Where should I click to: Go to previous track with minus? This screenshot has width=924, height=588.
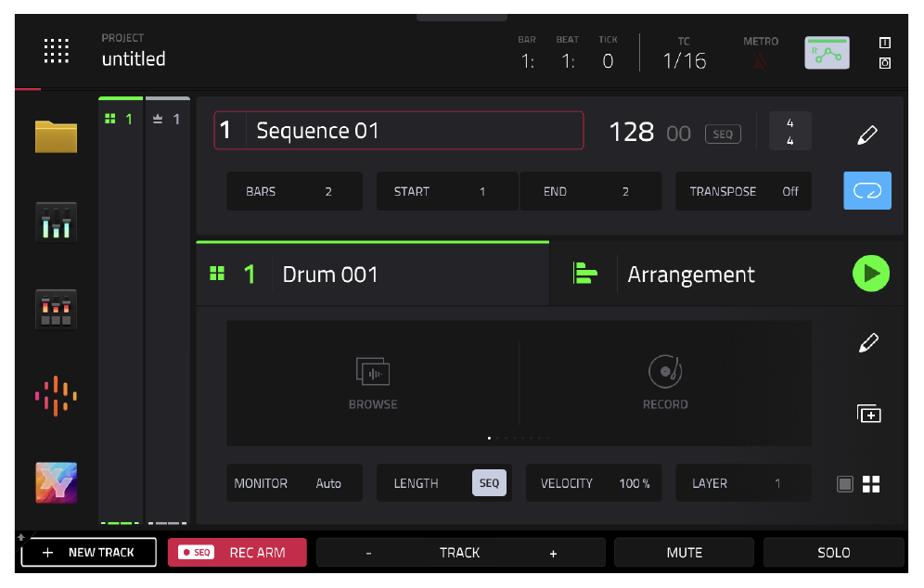pyautogui.click(x=369, y=554)
